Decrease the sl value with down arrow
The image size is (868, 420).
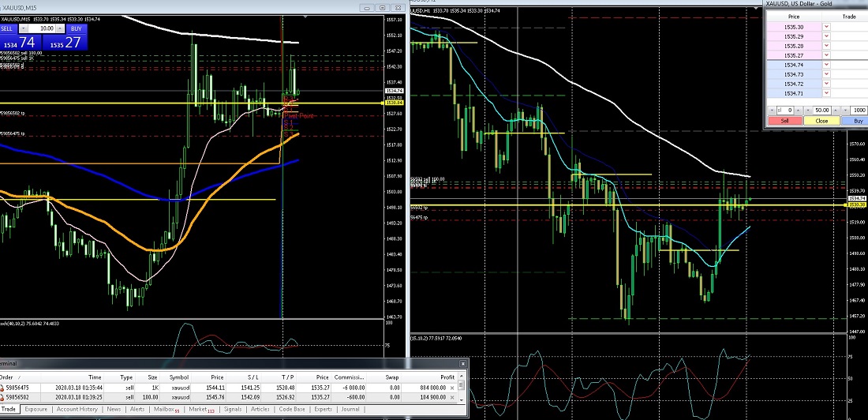click(x=773, y=111)
